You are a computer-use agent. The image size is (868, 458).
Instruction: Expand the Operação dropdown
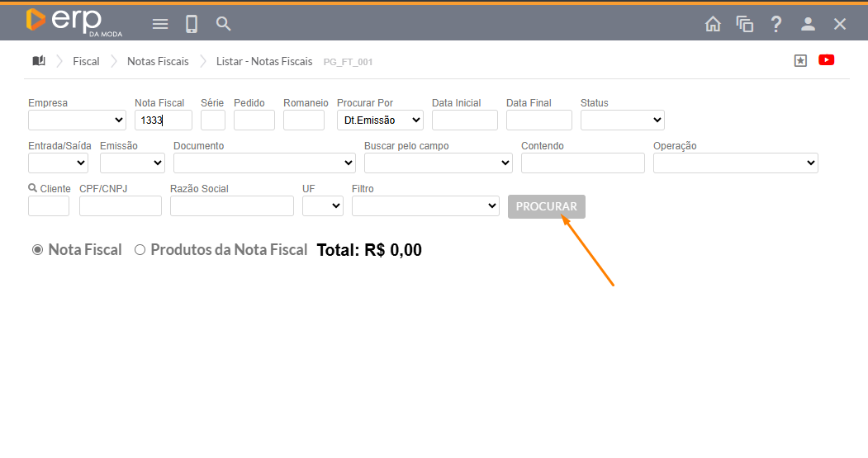tap(735, 163)
